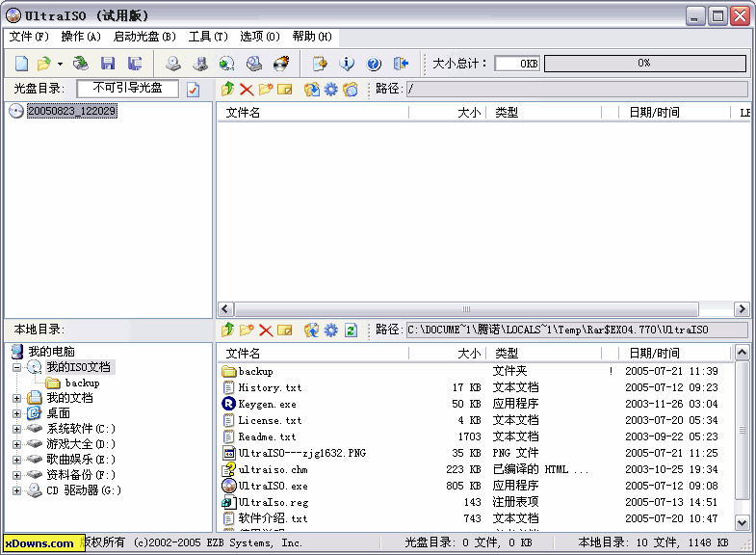This screenshot has height=555, width=756.
Task: Expand the 系统软件 (C:) drive node
Action: click(17, 429)
